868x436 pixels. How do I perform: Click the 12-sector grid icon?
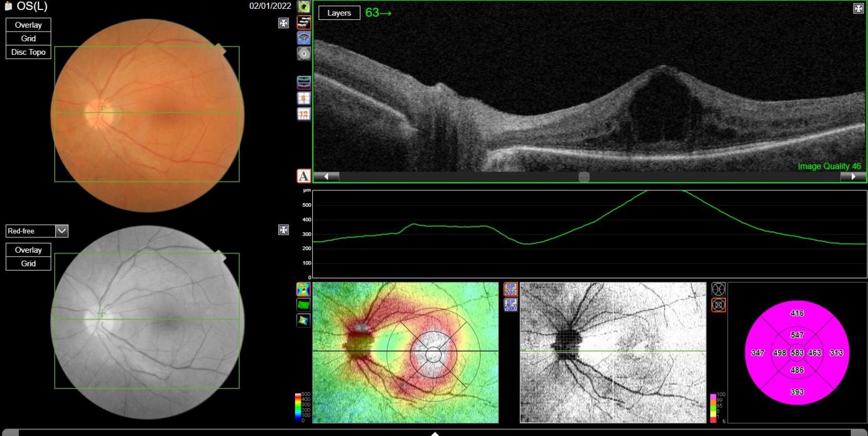click(304, 114)
